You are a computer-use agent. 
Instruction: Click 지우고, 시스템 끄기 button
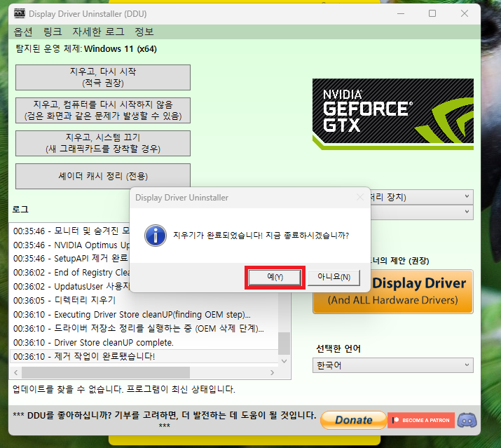pyautogui.click(x=103, y=143)
